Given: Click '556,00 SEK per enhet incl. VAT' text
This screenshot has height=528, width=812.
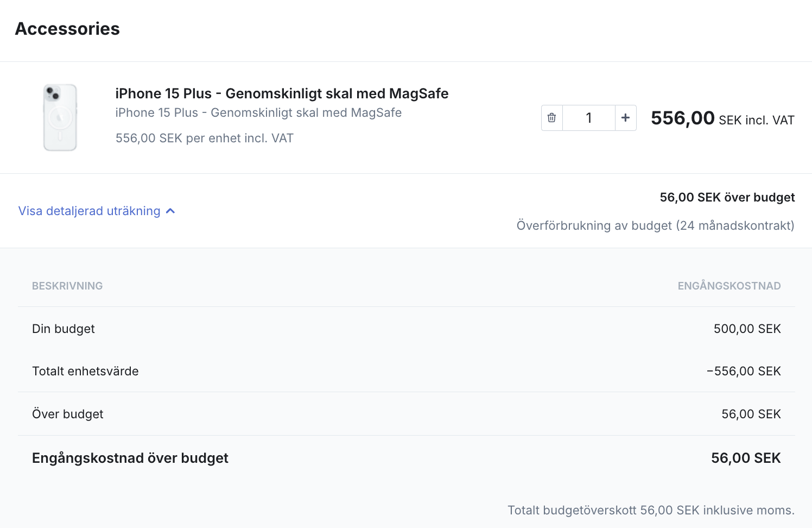Looking at the screenshot, I should tap(204, 138).
